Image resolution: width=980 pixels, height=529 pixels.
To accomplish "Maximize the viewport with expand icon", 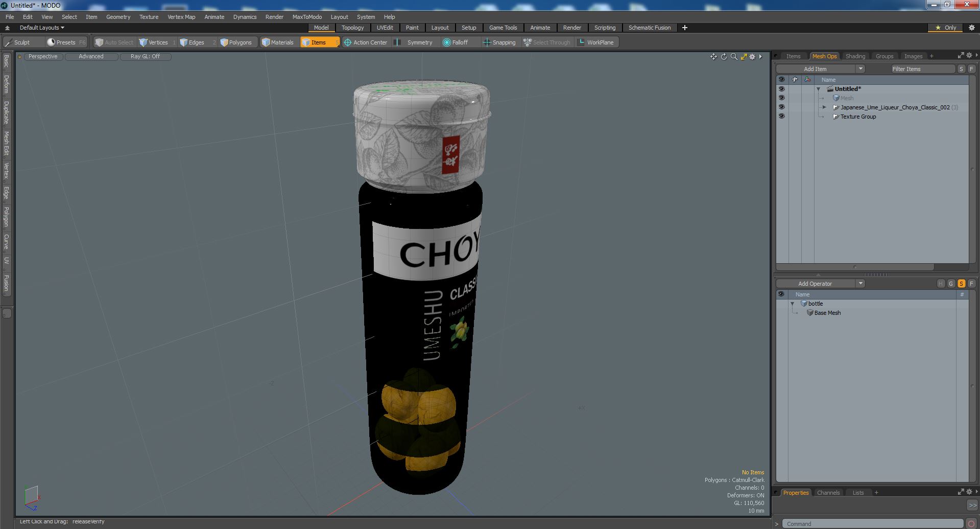I will pos(744,57).
